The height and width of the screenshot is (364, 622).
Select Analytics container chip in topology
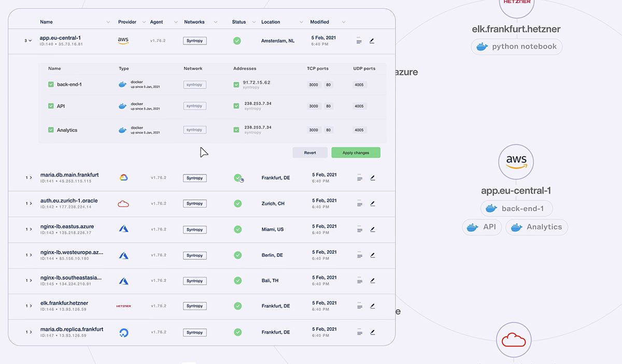tap(537, 227)
